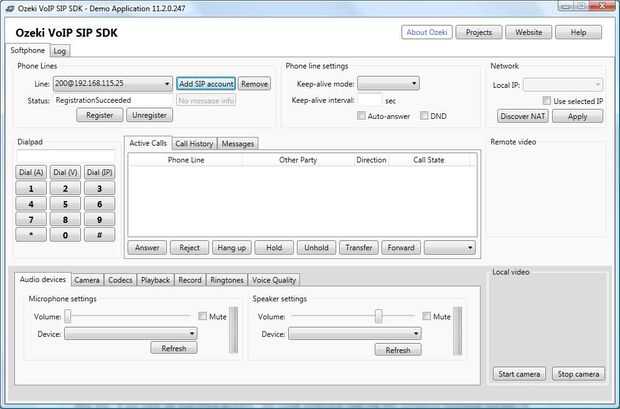Click the Unhold button
Screen dimensions: 620x409
(x=316, y=248)
